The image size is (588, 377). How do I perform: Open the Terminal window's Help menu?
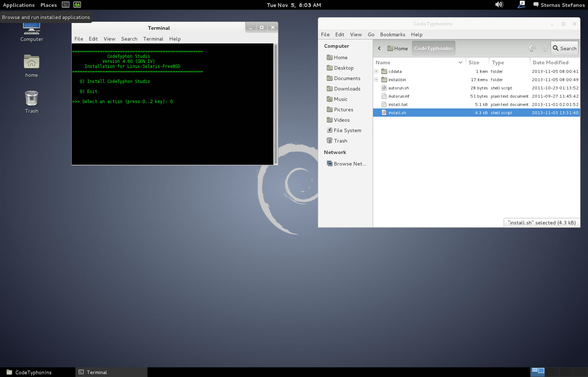pyautogui.click(x=175, y=39)
